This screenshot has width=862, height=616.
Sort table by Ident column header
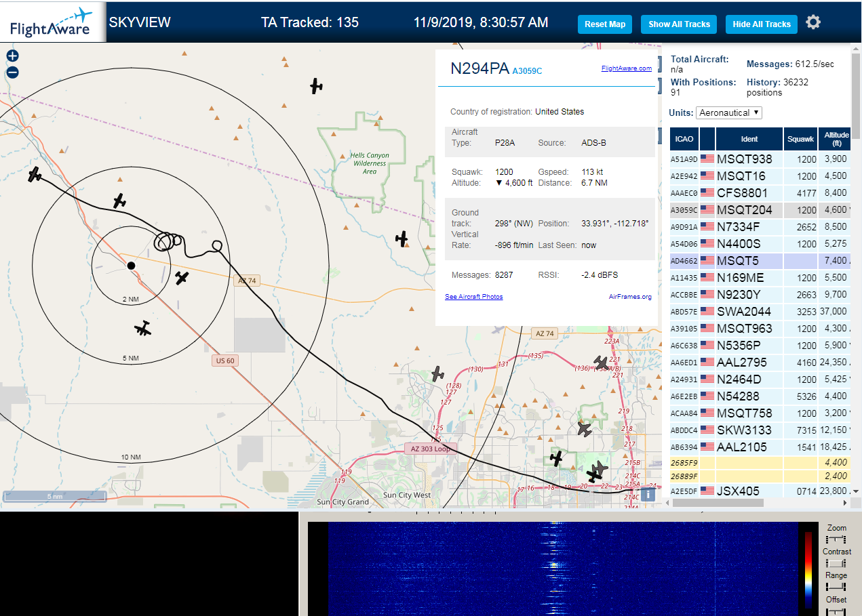(749, 138)
